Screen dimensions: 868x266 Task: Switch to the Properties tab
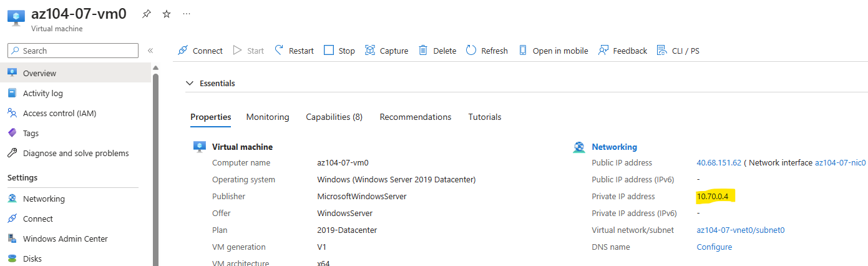[x=211, y=117]
